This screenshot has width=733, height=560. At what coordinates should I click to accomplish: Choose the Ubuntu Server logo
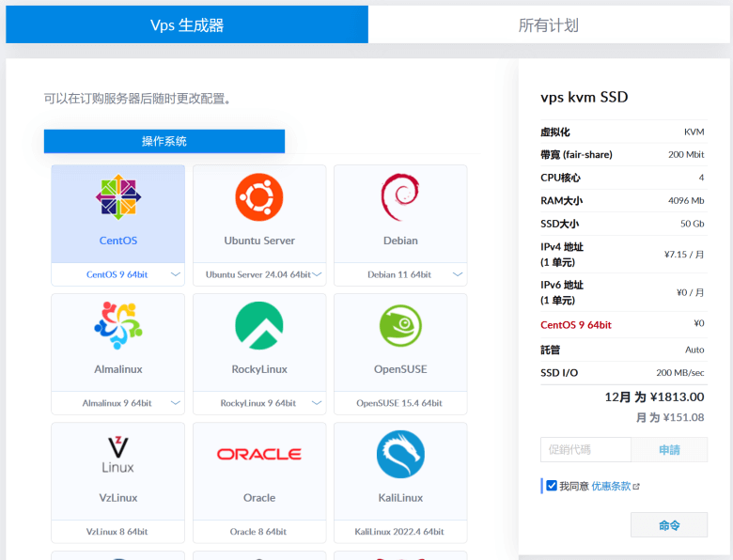click(259, 196)
